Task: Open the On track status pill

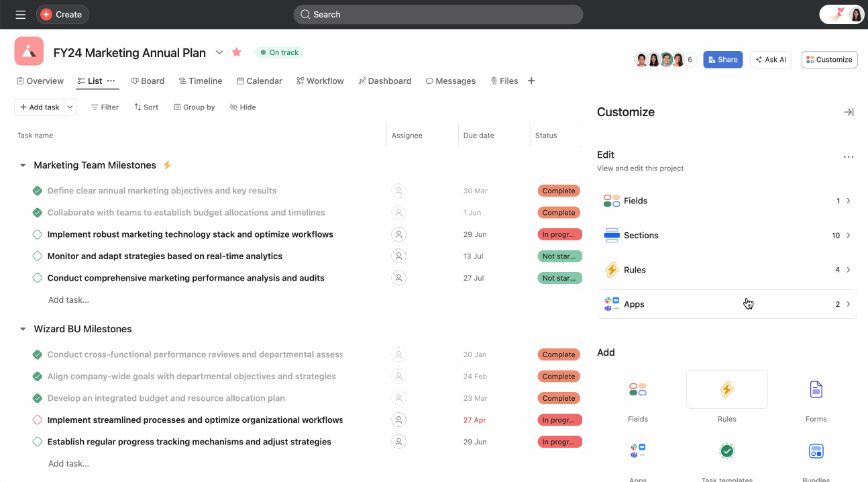Action: [x=279, y=52]
